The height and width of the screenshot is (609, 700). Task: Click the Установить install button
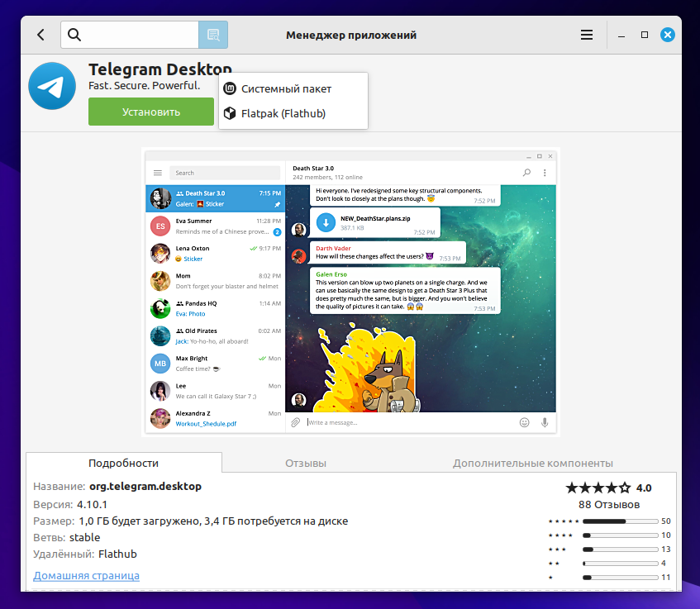(x=151, y=112)
